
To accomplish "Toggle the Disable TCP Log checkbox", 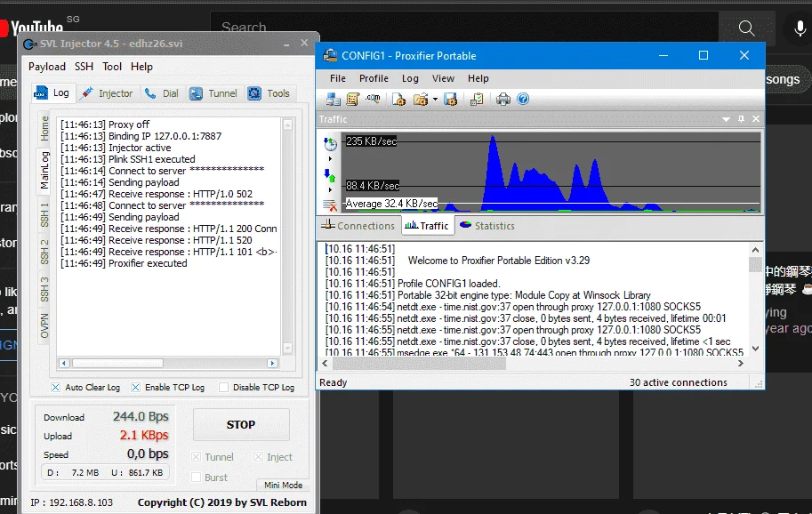I will coord(223,387).
